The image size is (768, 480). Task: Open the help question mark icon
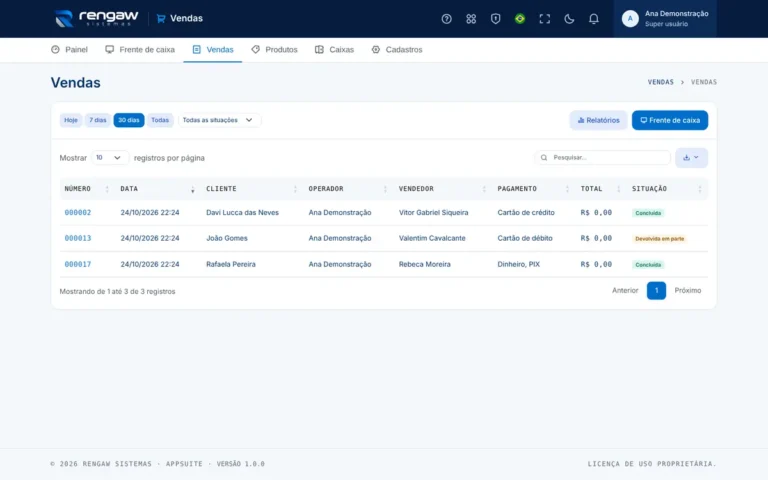(x=446, y=19)
